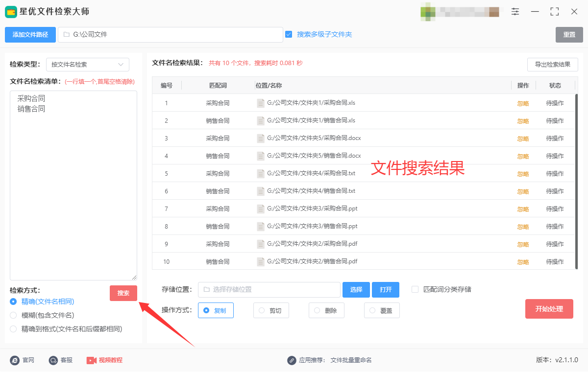Click 导出检索结果 button
Screen dimensions: 588x372
point(553,65)
